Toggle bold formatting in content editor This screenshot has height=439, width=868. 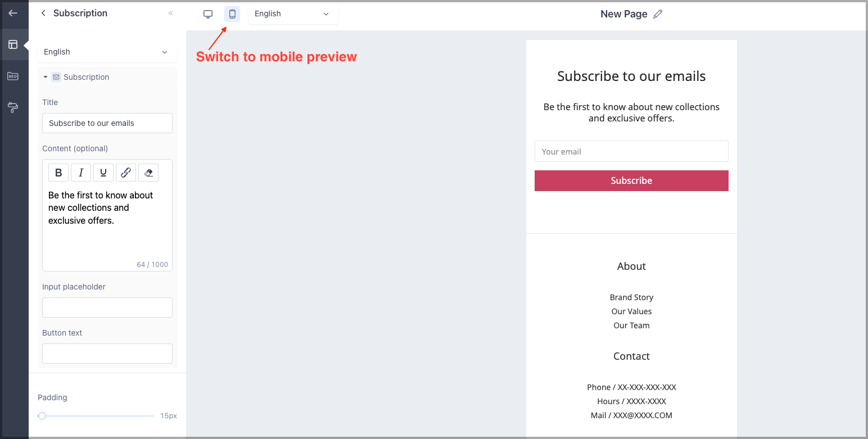58,173
